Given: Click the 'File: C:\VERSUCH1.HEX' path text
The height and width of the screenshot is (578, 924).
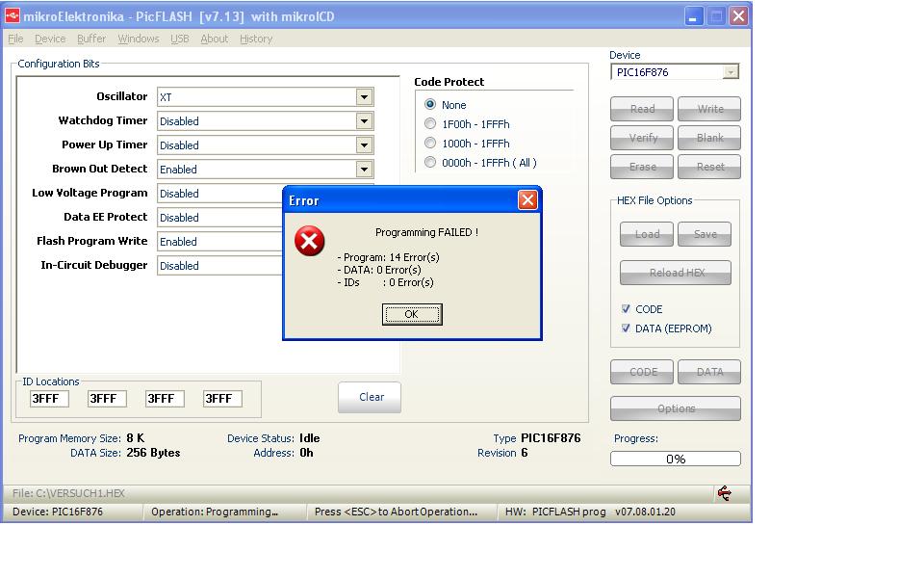Looking at the screenshot, I should tap(68, 493).
